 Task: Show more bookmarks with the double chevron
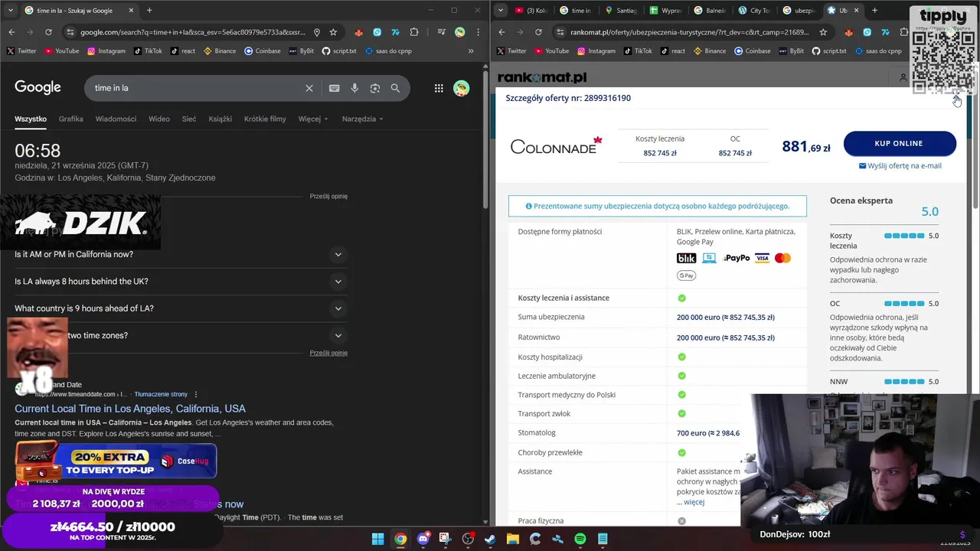coord(471,51)
